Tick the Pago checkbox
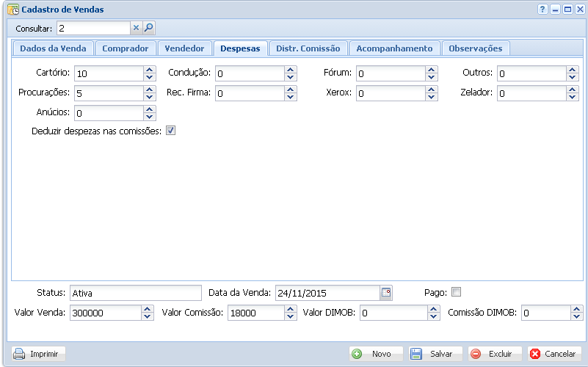 (456, 291)
